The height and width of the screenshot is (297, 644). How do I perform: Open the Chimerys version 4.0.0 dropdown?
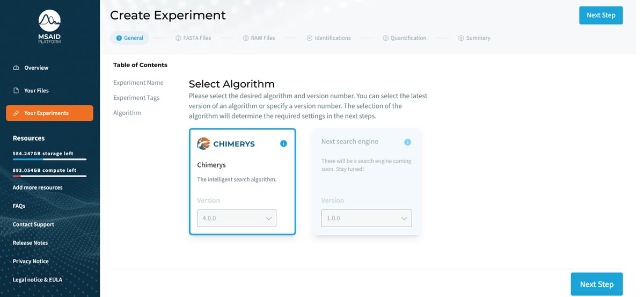click(237, 218)
